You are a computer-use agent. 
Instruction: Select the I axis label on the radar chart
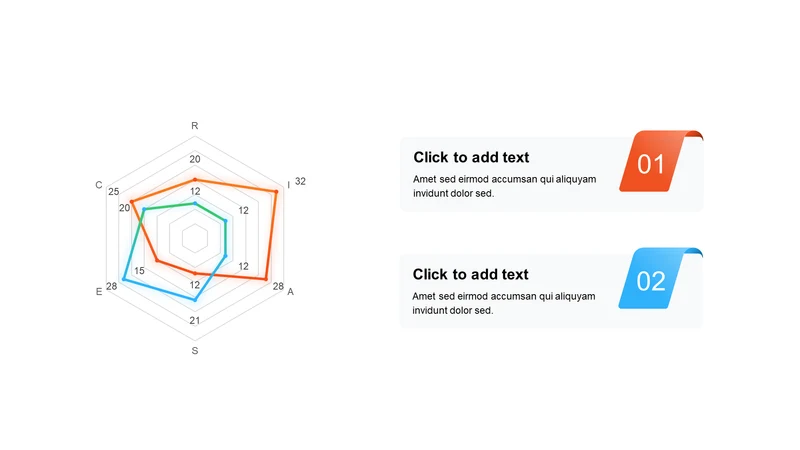[289, 184]
